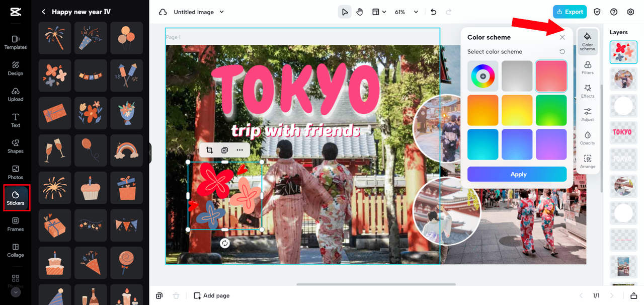644x305 pixels.
Task: Apply the chosen color scheme
Action: click(517, 174)
